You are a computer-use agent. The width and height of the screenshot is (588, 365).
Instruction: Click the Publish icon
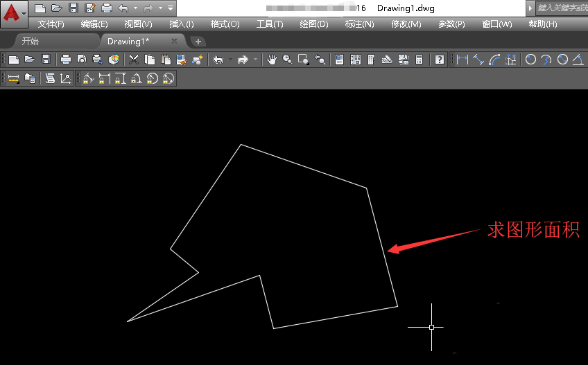coord(98,59)
